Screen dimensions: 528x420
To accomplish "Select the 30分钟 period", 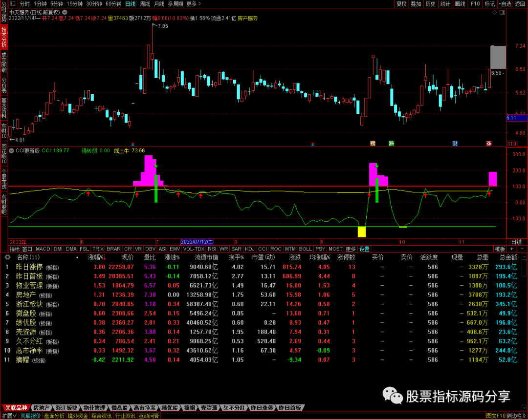I will [x=94, y=4].
